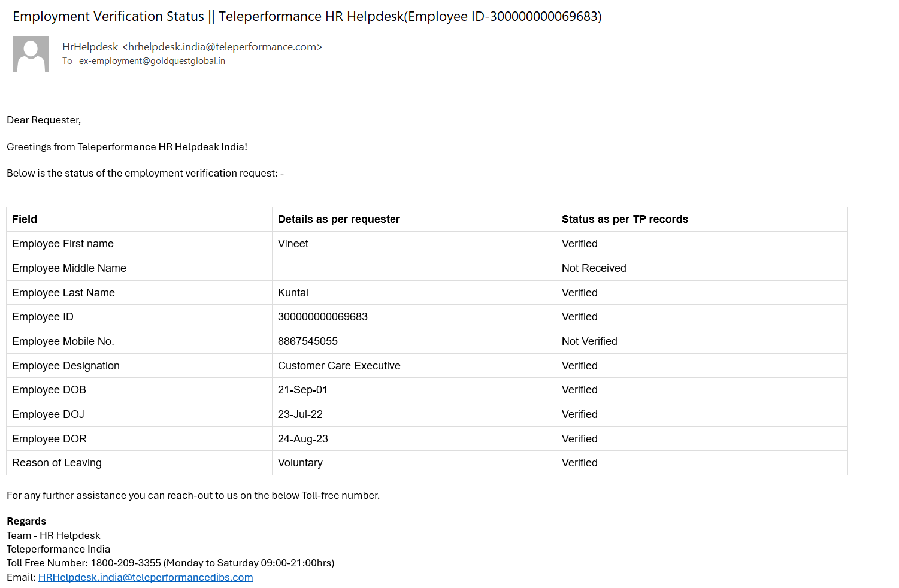The image size is (899, 588).
Task: Click the last name Kuntal cell
Action: tap(293, 293)
